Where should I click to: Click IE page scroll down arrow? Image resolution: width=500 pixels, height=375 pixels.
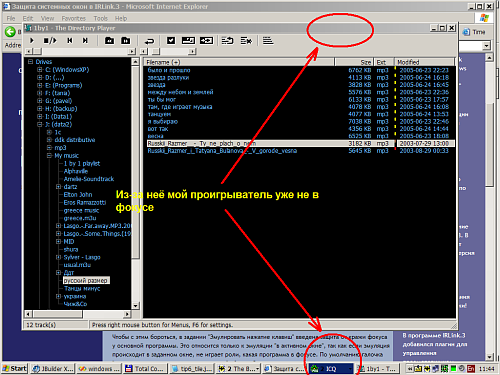pos(489,357)
